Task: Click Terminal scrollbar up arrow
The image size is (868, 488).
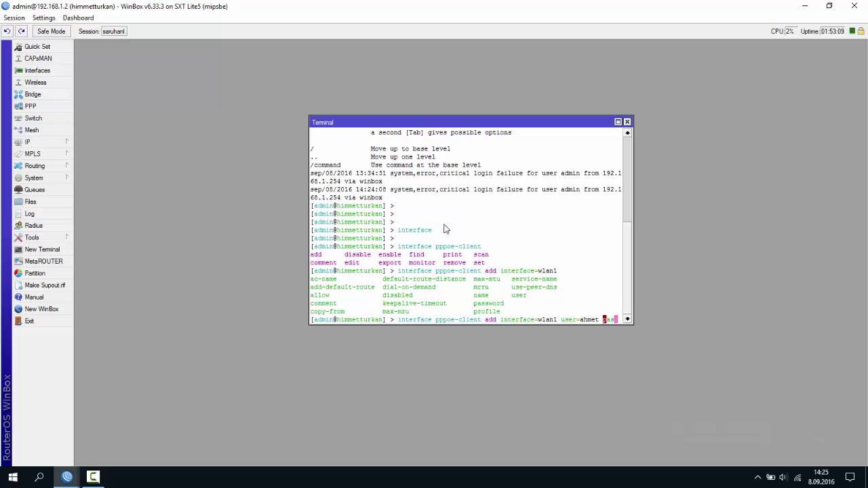Action: tap(627, 133)
